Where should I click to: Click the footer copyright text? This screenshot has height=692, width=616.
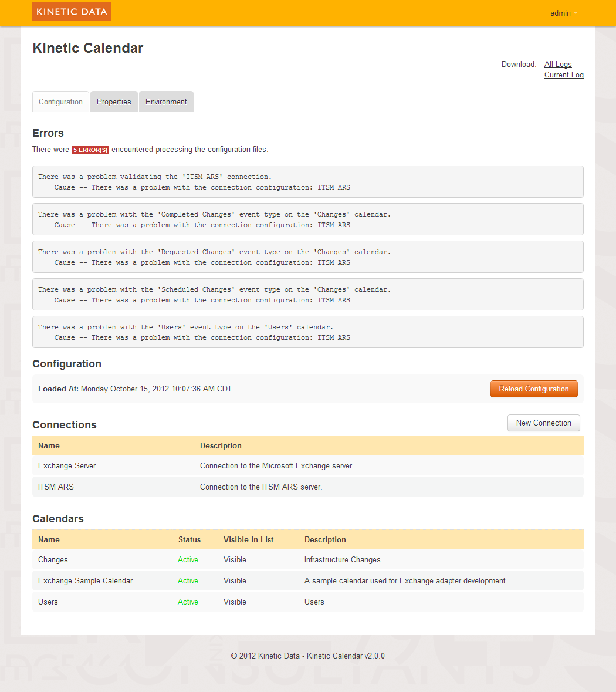coord(308,656)
